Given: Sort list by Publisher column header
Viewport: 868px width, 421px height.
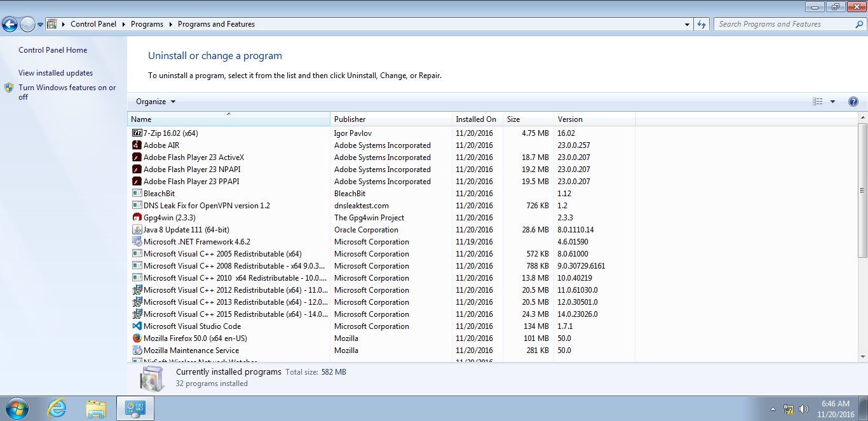Looking at the screenshot, I should click(391, 119).
